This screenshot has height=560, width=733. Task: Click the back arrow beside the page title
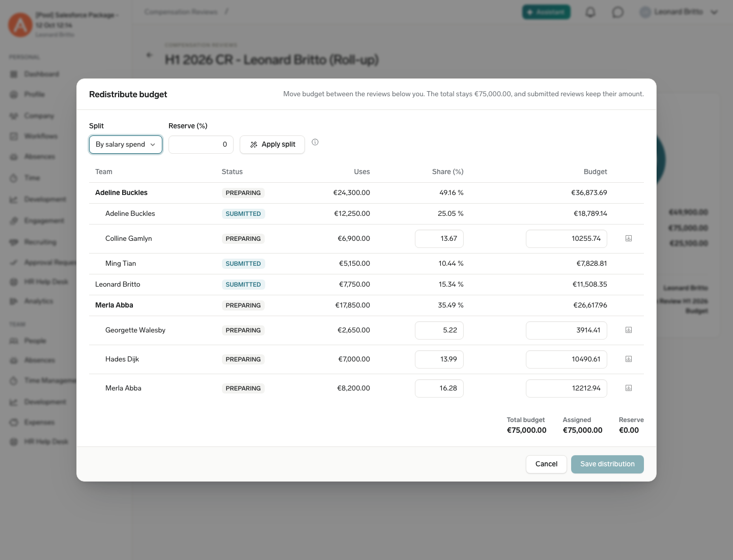click(149, 55)
